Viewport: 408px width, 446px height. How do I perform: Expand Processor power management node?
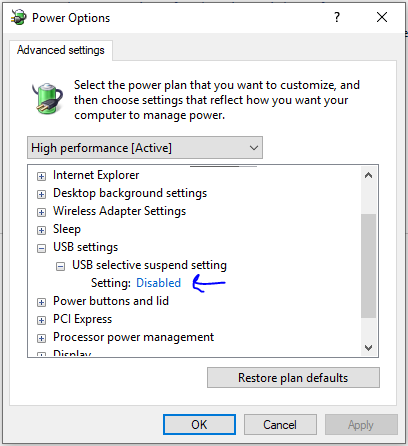pyautogui.click(x=41, y=338)
